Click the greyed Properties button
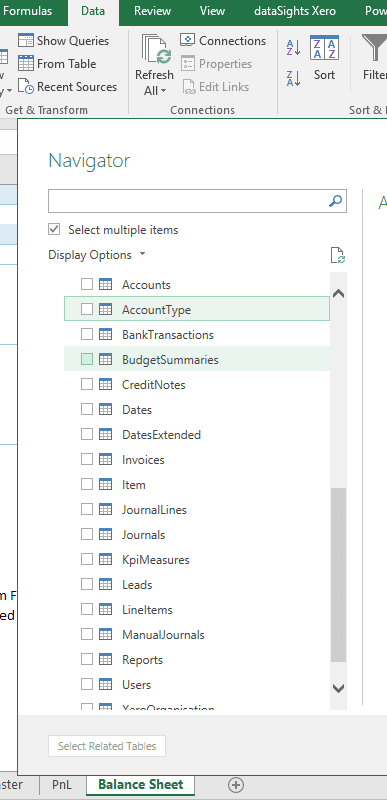The width and height of the screenshot is (387, 800). coord(216,64)
